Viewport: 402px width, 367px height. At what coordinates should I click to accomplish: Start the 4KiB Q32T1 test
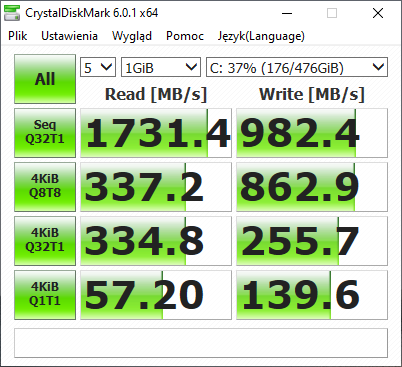[45, 241]
